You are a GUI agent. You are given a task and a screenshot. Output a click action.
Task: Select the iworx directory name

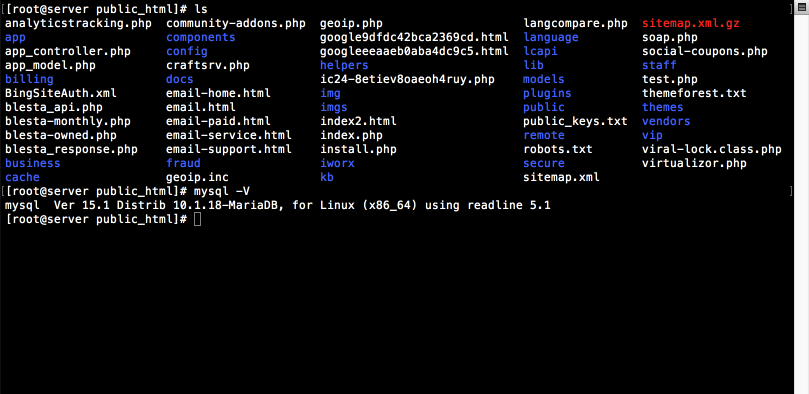(337, 163)
